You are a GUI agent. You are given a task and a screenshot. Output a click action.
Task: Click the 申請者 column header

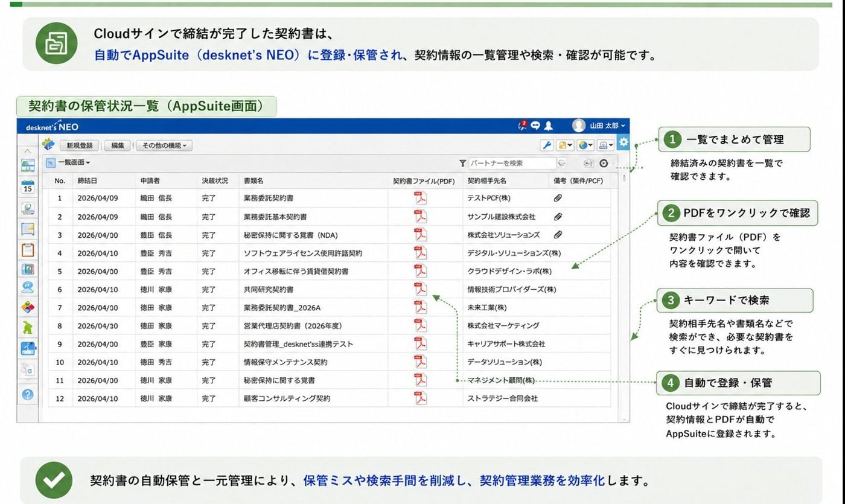pyautogui.click(x=150, y=180)
